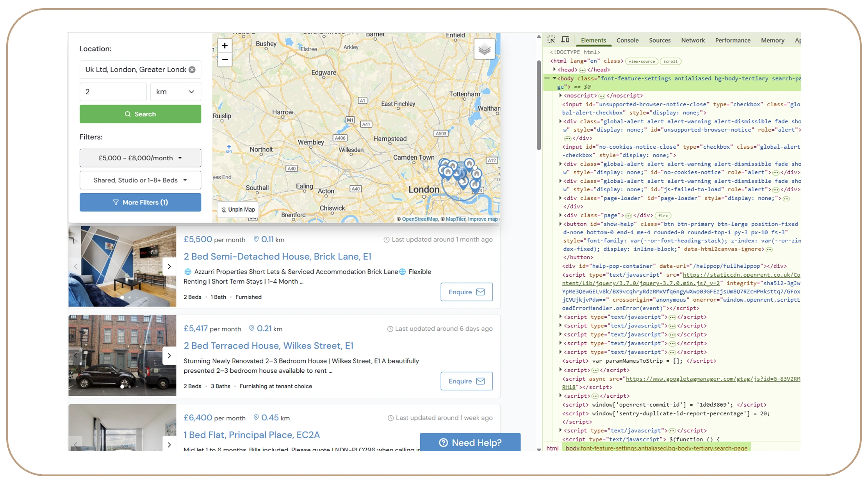This screenshot has height=484, width=868.
Task: Toggle the DevTools device toolbar icon
Action: [x=565, y=40]
